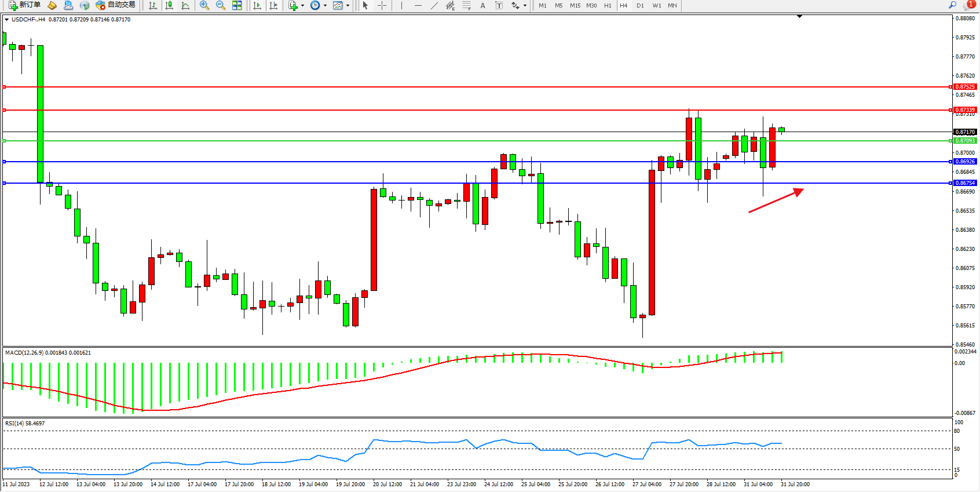Toggle chart auto scroll
This screenshot has height=492, width=980.
click(257, 5)
